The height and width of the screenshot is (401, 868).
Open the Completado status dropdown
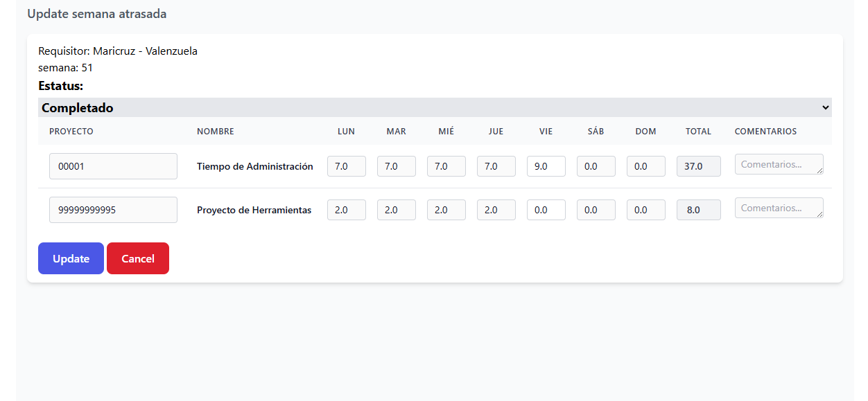(435, 107)
